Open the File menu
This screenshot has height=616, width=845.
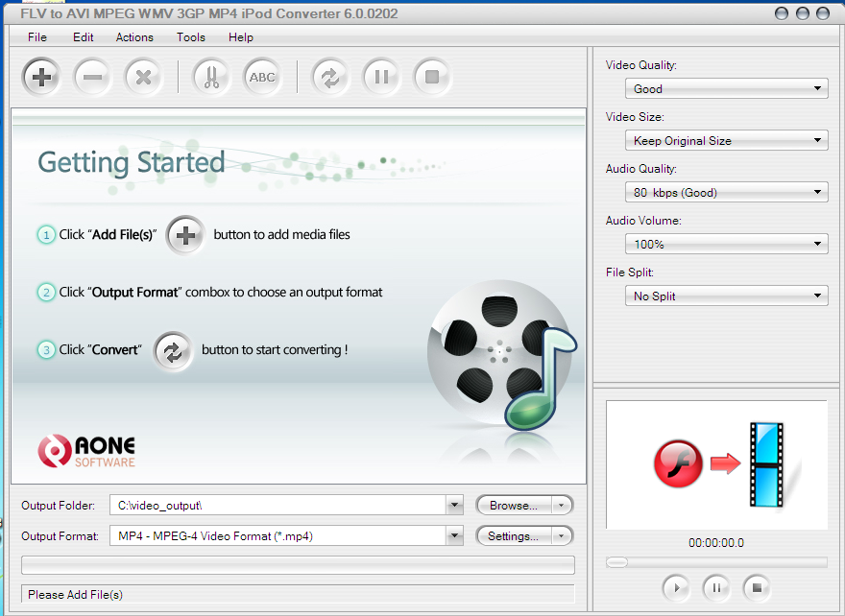click(37, 37)
